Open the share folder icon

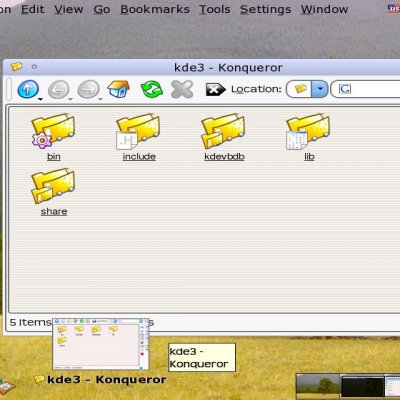(53, 186)
